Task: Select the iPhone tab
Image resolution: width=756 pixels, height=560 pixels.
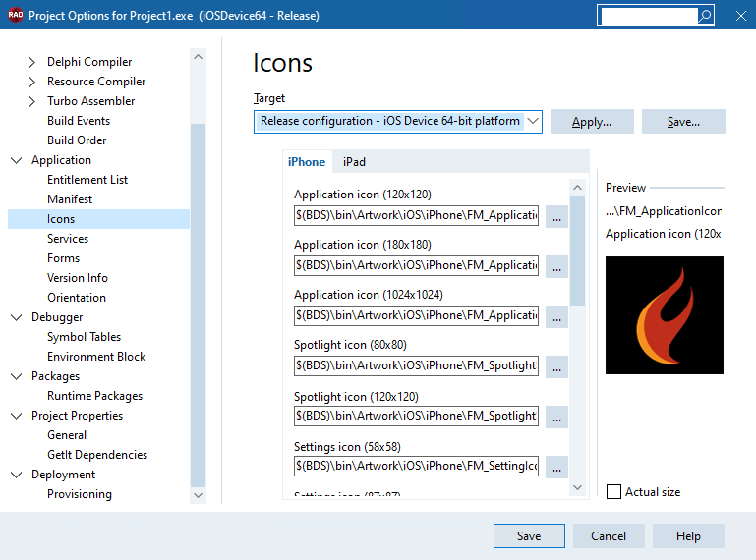Action: point(307,162)
